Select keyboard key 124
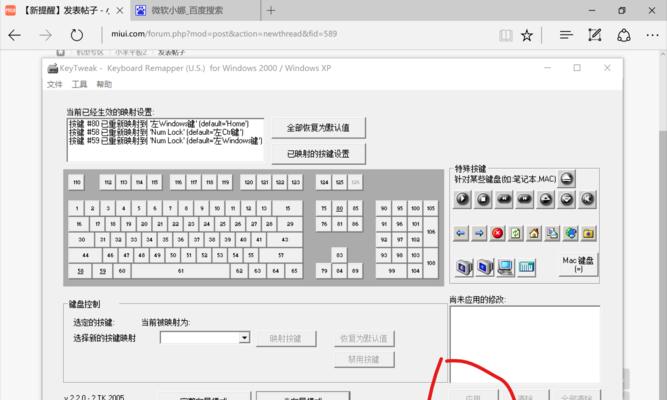 (x=324, y=182)
